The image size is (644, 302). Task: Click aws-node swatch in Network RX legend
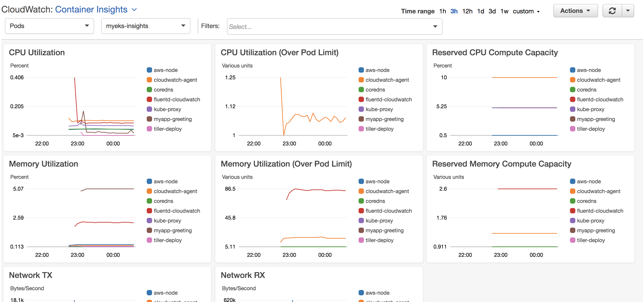point(361,292)
